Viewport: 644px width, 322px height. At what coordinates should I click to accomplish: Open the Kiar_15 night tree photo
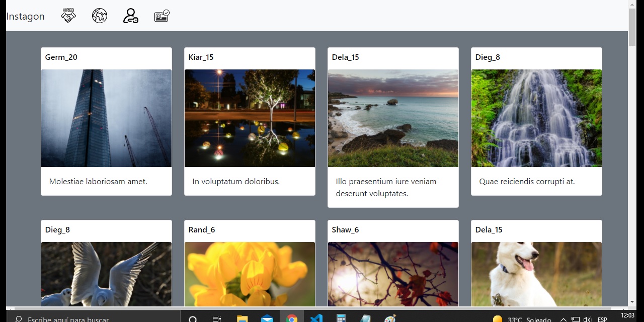(x=250, y=118)
